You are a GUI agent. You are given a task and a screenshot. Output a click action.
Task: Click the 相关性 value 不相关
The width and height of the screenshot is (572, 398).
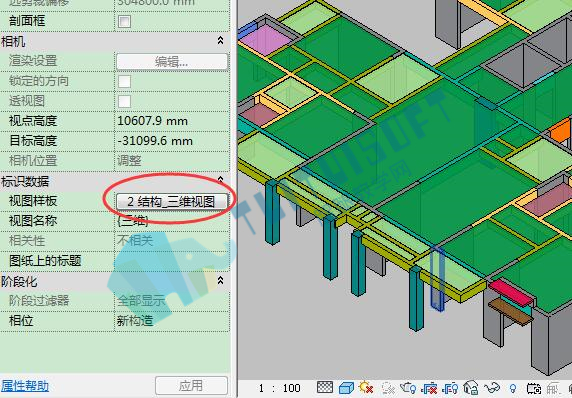pos(135,240)
